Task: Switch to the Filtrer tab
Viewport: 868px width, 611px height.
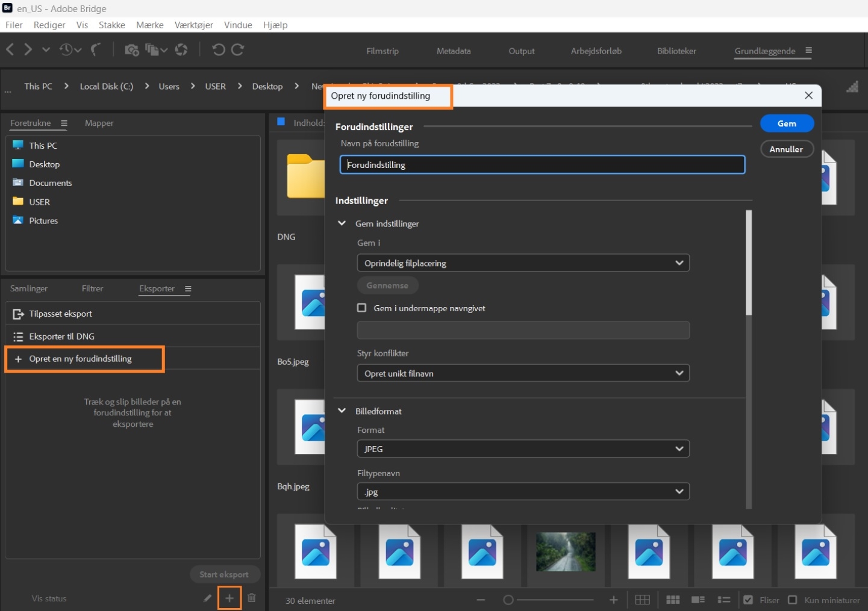Action: 92,288
